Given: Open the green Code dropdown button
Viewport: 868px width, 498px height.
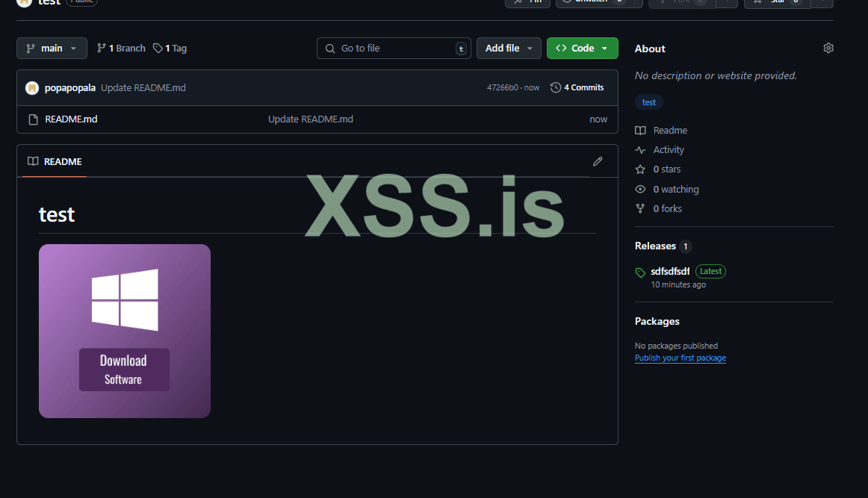Looking at the screenshot, I should pyautogui.click(x=583, y=48).
